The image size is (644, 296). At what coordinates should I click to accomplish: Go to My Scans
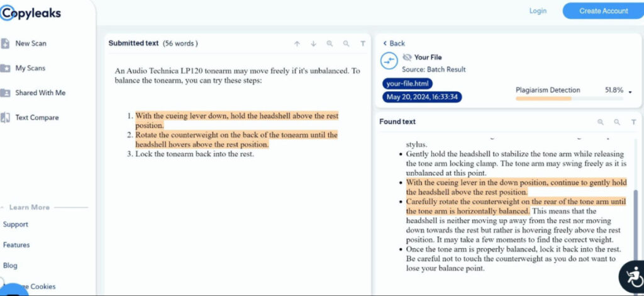coord(30,68)
